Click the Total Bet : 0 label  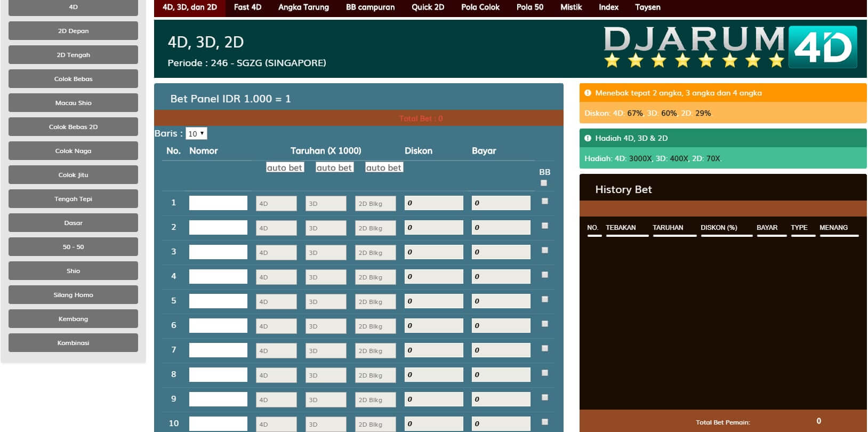point(421,118)
